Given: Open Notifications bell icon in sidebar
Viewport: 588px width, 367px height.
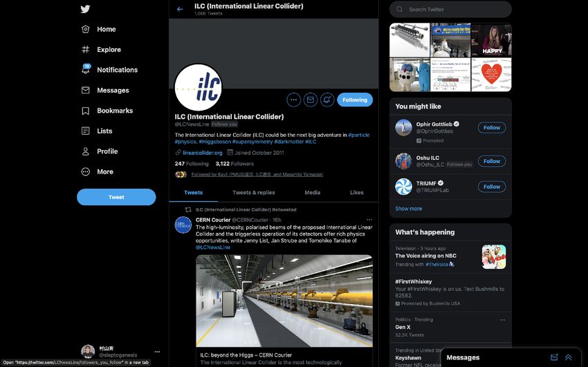Looking at the screenshot, I should point(86,69).
